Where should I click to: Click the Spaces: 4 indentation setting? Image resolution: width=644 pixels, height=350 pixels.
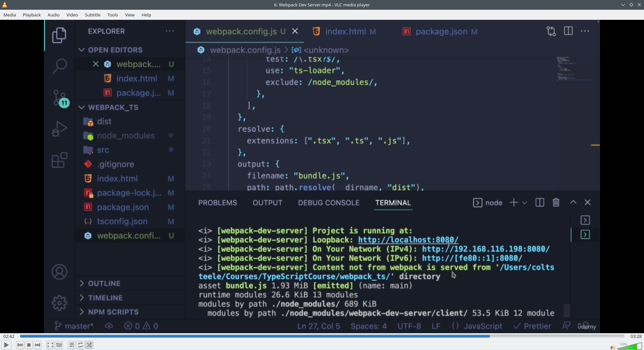click(369, 326)
